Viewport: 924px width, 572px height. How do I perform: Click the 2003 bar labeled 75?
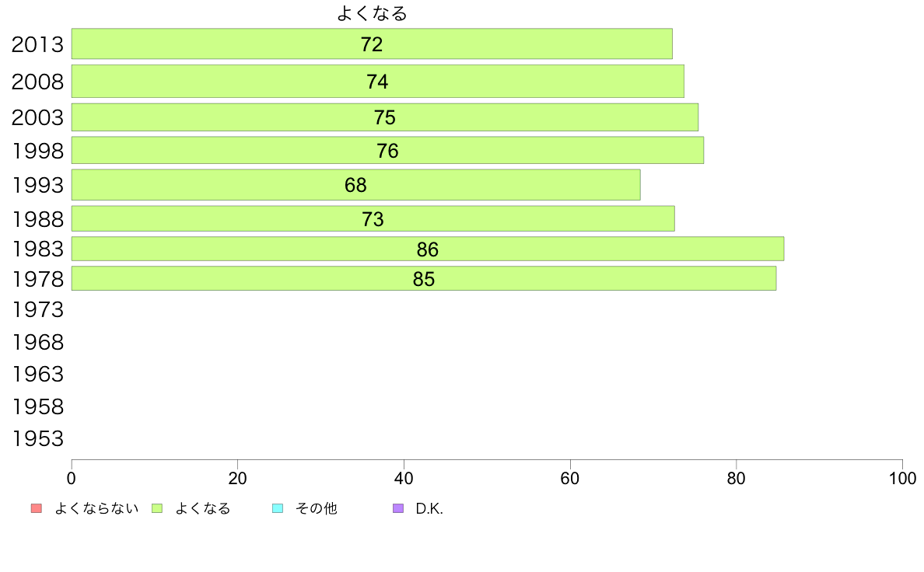[x=385, y=117]
